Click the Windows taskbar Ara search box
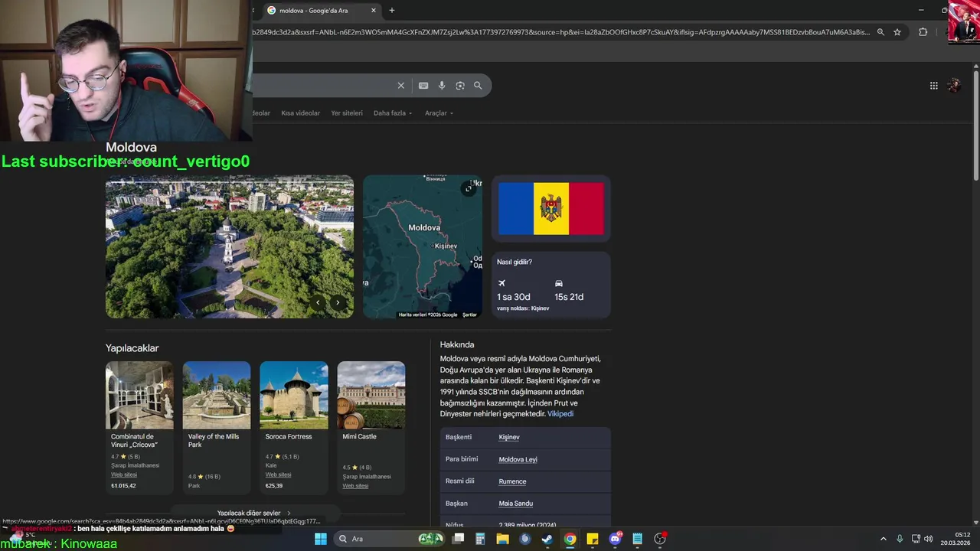The image size is (980, 551). 389,539
